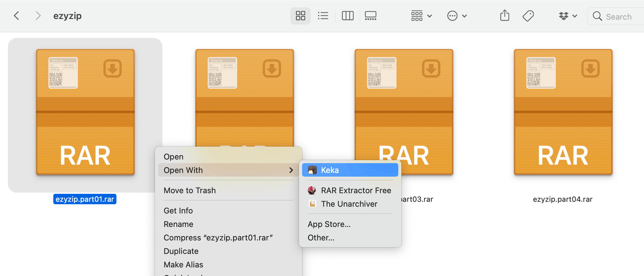Open the grouping options dropdown

pos(421,16)
